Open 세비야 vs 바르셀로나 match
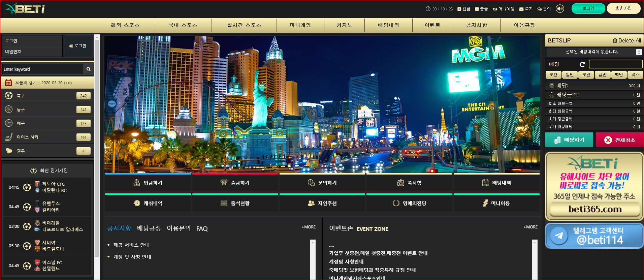Viewport: 644px width, 280px height. pyautogui.click(x=47, y=246)
